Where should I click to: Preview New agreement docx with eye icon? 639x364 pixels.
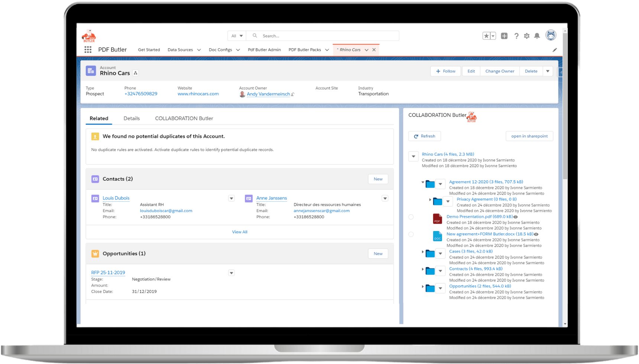click(536, 234)
